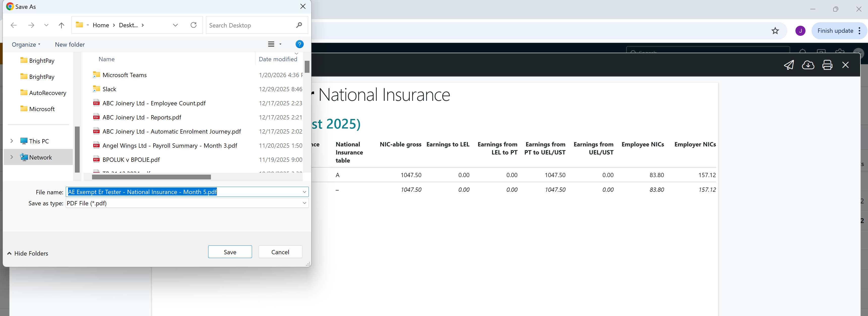Click the NIC-able gross column header
Screen dimensions: 868x316
tap(400, 145)
